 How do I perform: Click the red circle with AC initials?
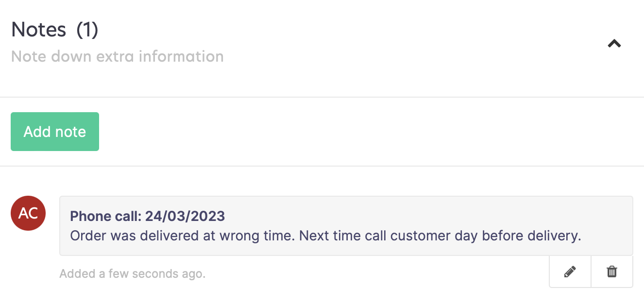click(28, 213)
